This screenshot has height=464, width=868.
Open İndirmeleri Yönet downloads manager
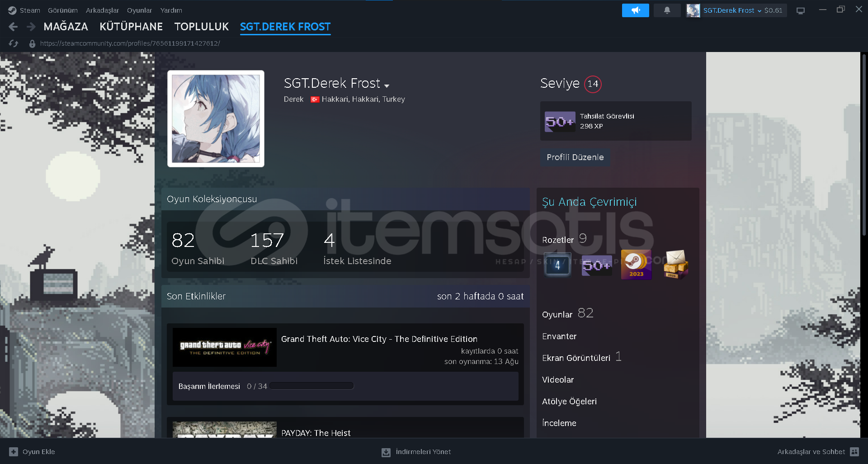pos(423,452)
